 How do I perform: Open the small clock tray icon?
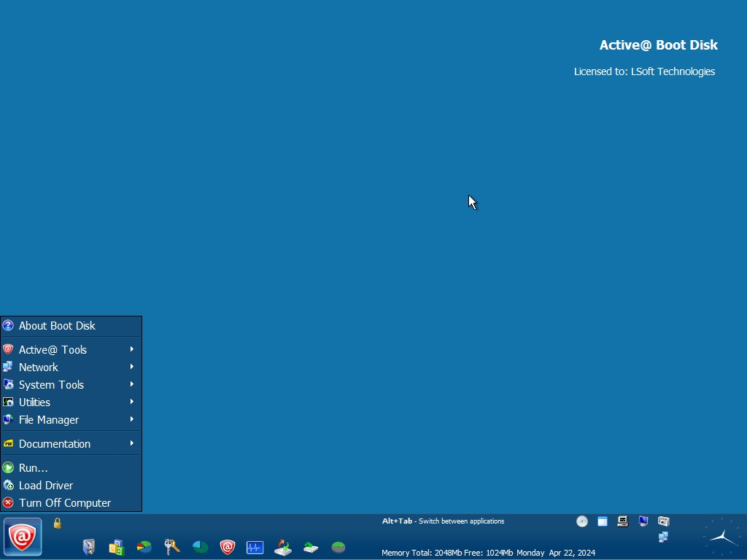pyautogui.click(x=582, y=521)
